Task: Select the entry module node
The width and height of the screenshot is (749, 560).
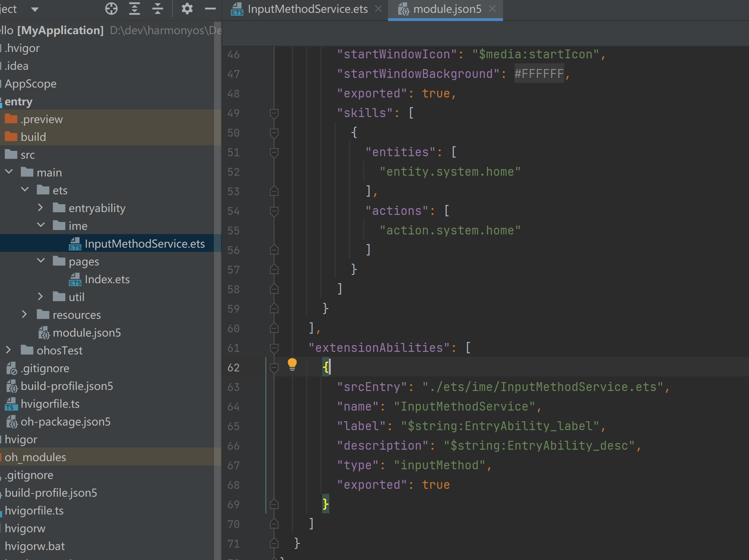Action: [x=19, y=102]
